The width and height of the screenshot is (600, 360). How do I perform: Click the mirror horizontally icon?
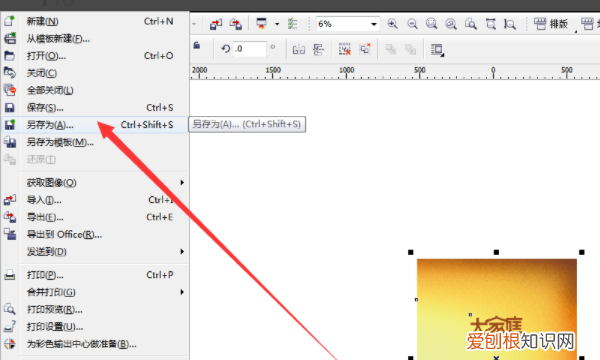click(298, 49)
